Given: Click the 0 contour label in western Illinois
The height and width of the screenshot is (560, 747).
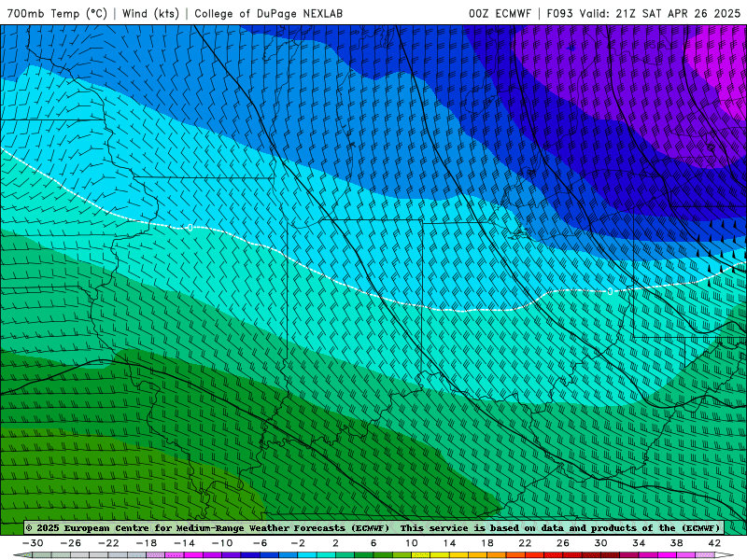Looking at the screenshot, I should click(190, 228).
